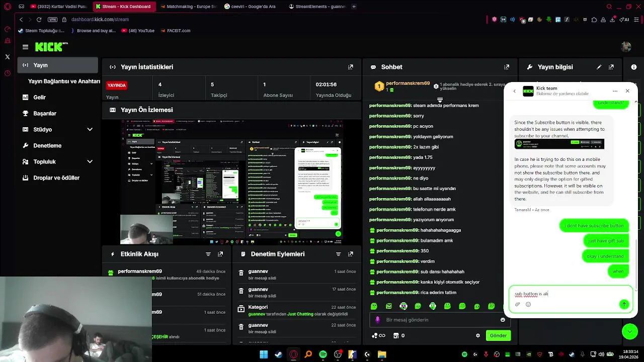Click the purple microphone icon in chat input
Viewport: 644px width, 362px height.
378,320
